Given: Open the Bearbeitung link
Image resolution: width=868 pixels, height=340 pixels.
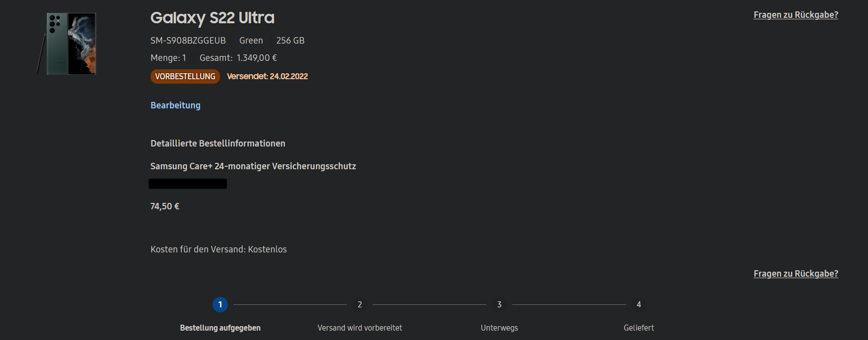Looking at the screenshot, I should [175, 105].
